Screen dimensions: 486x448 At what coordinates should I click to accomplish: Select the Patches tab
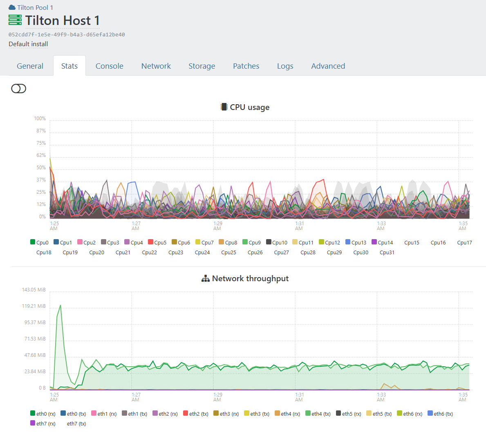(246, 66)
